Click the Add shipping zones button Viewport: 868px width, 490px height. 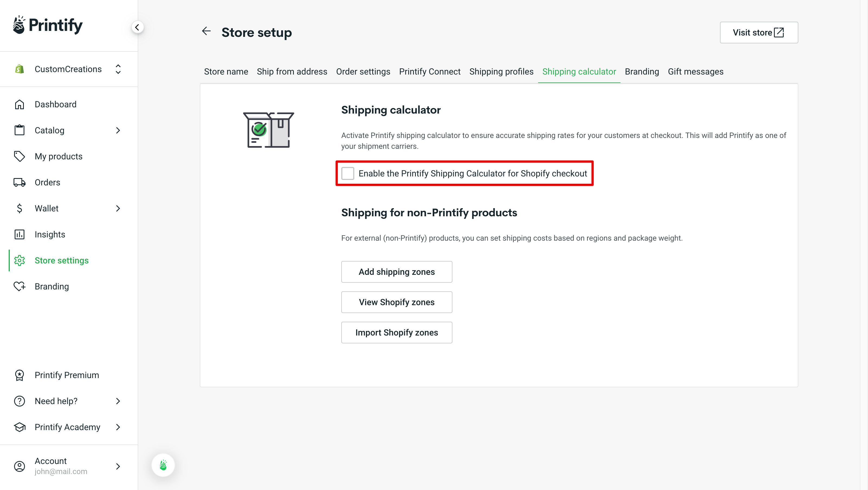point(396,272)
